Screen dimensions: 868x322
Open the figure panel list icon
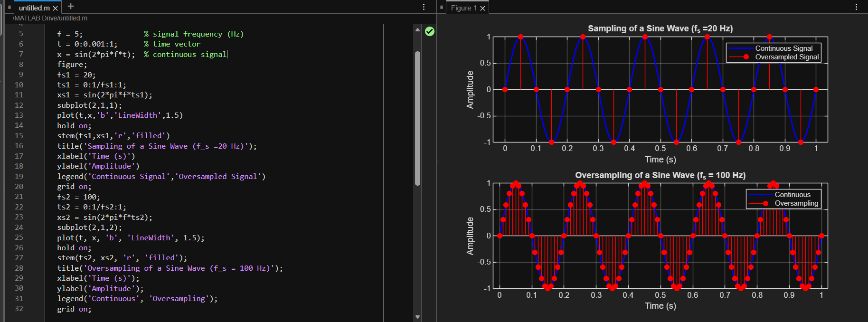click(x=442, y=7)
